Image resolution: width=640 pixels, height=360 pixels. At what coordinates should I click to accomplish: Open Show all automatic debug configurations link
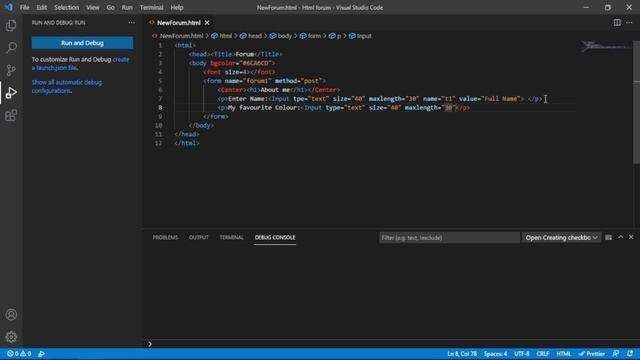pyautogui.click(x=67, y=87)
